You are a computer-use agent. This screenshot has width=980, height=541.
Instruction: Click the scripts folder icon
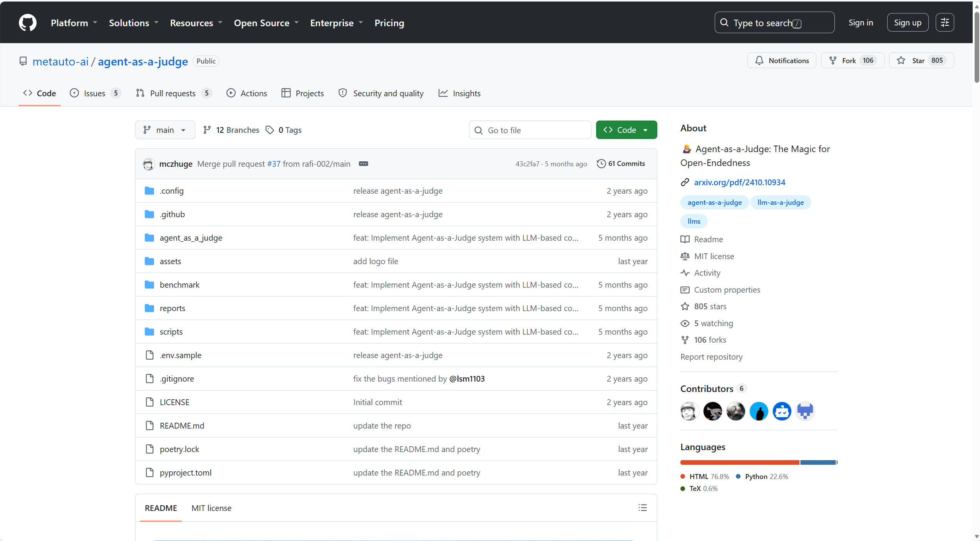tap(149, 332)
